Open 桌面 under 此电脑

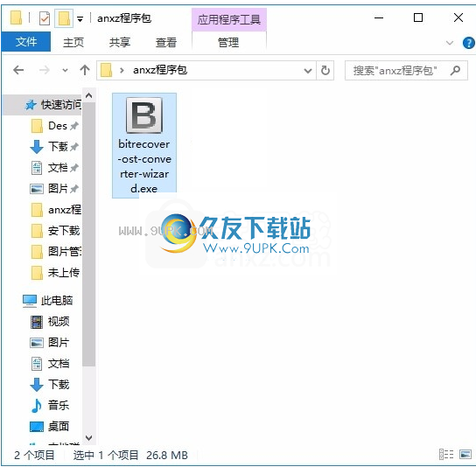51,427
